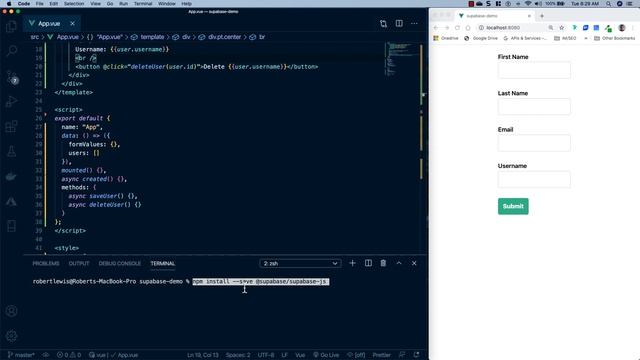Screen dimensions: 640x360
Task: Open Source Control view with pending changes badge
Action: [x=12, y=77]
